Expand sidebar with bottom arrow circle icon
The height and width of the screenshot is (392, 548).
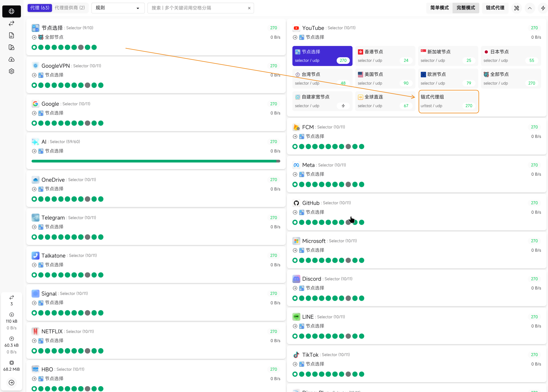11,382
